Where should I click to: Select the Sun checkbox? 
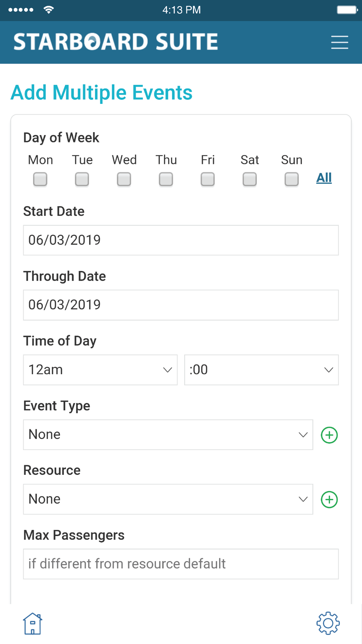(291, 179)
